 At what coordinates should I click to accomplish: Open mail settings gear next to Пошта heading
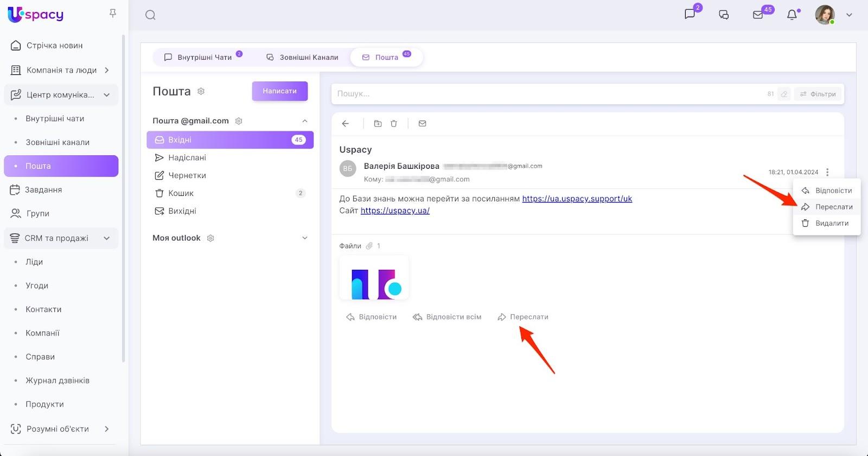pyautogui.click(x=201, y=91)
